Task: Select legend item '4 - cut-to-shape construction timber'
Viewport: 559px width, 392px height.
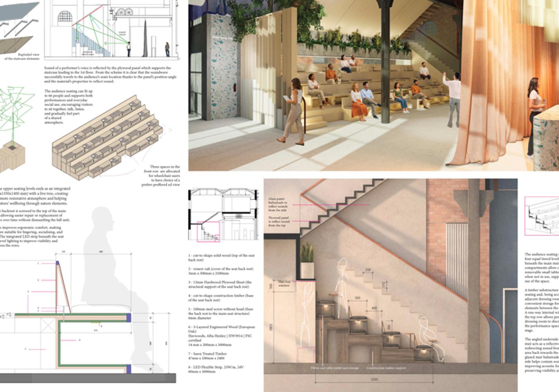Action: click(221, 298)
